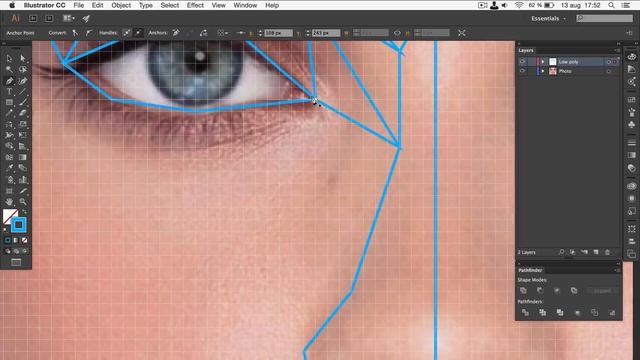Click Outline pathfinder icon
Image resolution: width=640 pixels, height=360 pixels.
click(x=594, y=313)
